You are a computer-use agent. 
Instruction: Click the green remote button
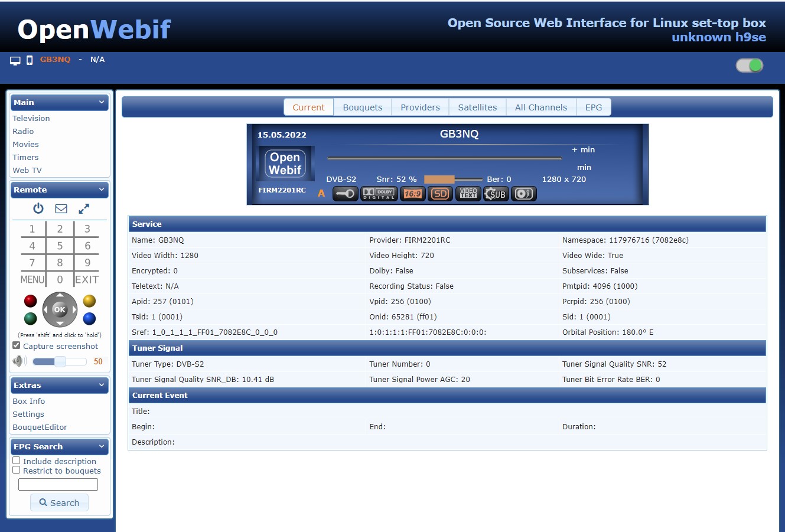(31, 319)
